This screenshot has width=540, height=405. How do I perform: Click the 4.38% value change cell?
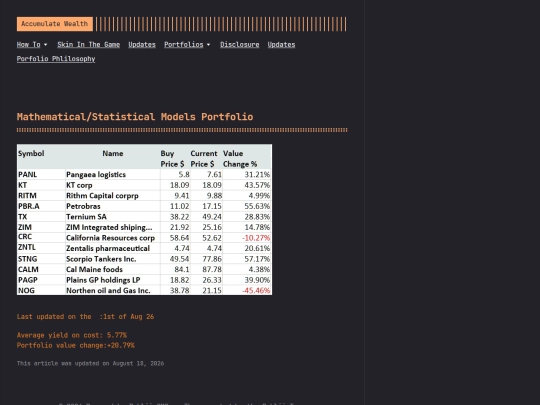(247, 269)
